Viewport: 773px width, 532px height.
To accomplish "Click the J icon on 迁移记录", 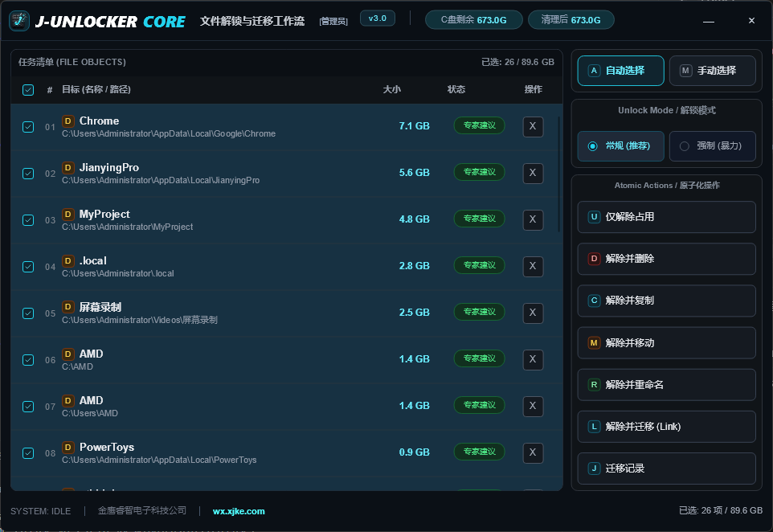I will pyautogui.click(x=594, y=469).
